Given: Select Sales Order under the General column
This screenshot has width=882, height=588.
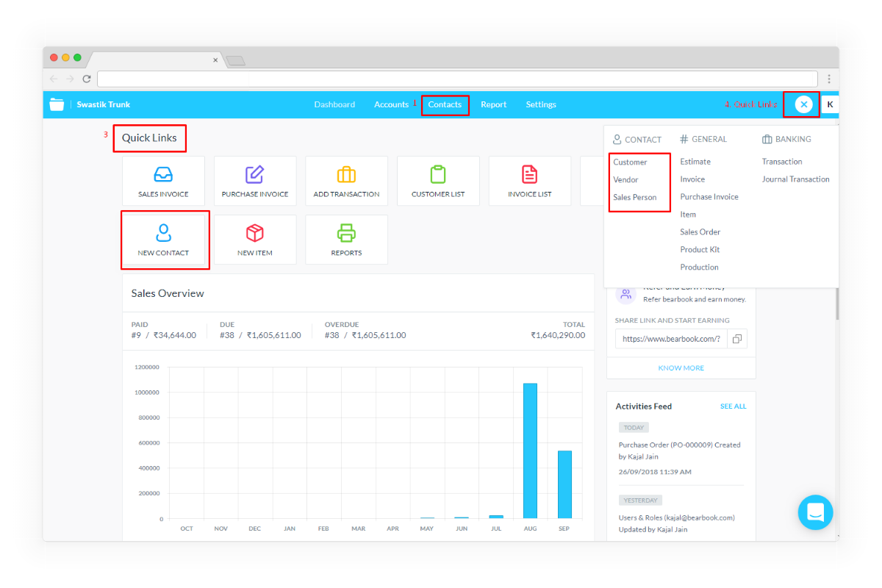Looking at the screenshot, I should pyautogui.click(x=700, y=232).
